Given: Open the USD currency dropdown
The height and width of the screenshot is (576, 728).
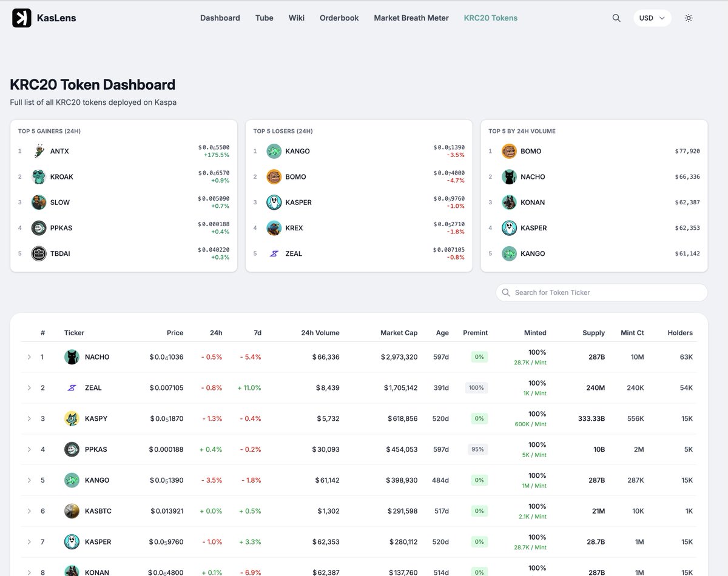Looking at the screenshot, I should [652, 18].
